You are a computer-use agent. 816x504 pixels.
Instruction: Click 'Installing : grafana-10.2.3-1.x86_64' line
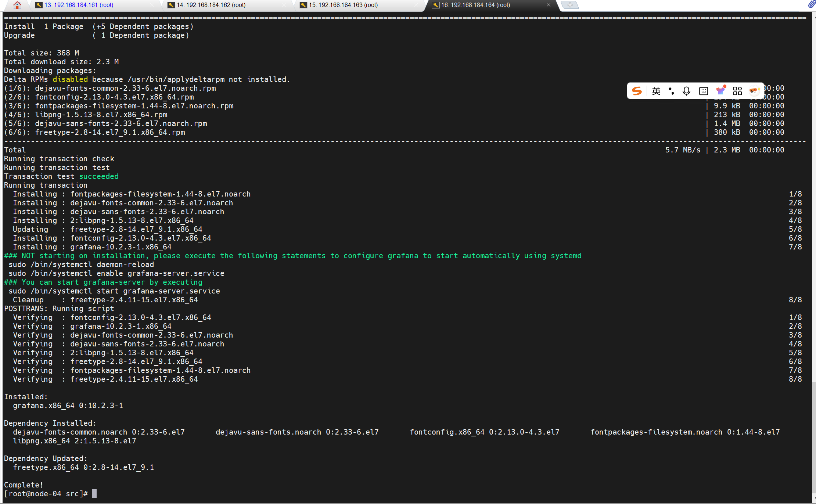[92, 247]
